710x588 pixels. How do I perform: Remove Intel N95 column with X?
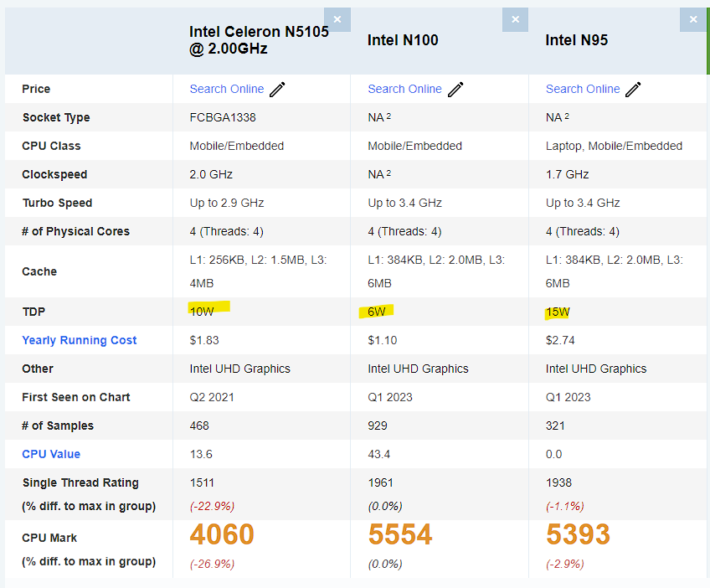pos(693,19)
